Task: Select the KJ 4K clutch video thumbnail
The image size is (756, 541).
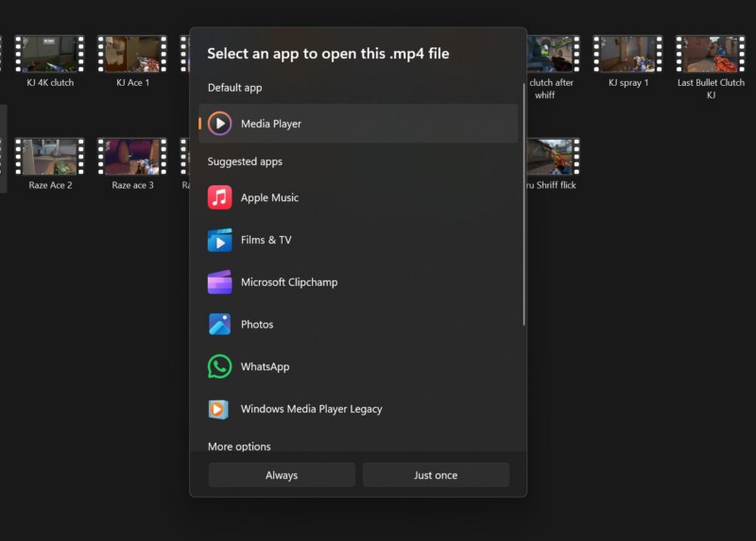Action: pos(50,55)
